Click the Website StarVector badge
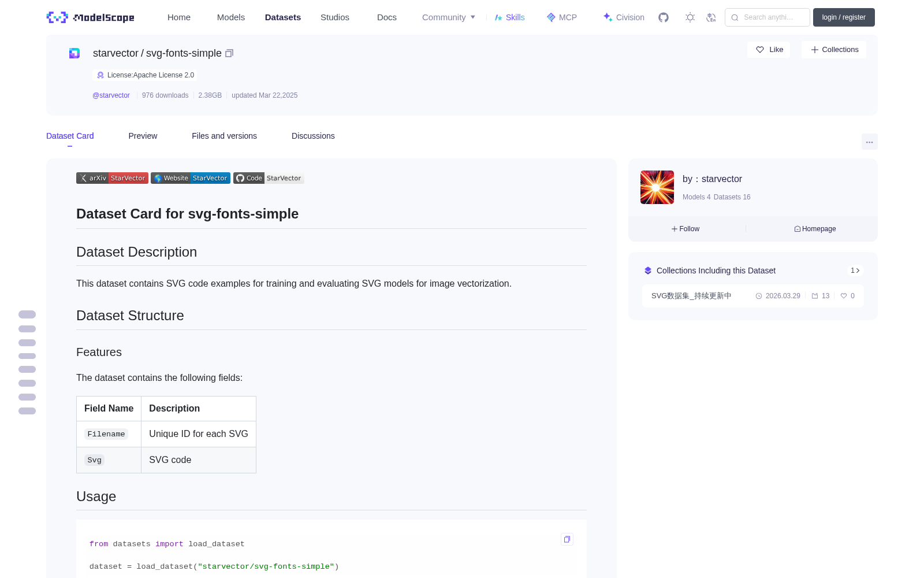 pos(191,178)
